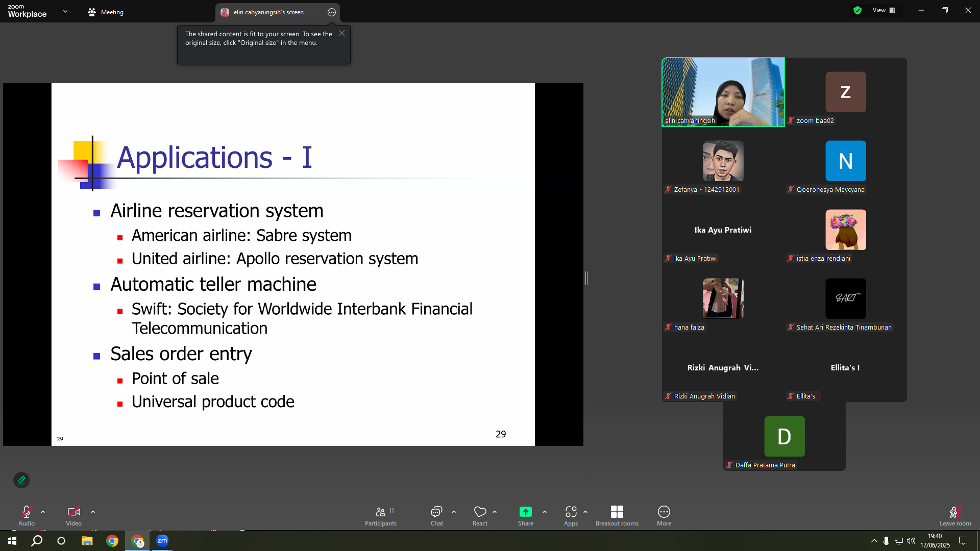Open File Explorer from taskbar
This screenshot has height=551, width=980.
coord(87,541)
